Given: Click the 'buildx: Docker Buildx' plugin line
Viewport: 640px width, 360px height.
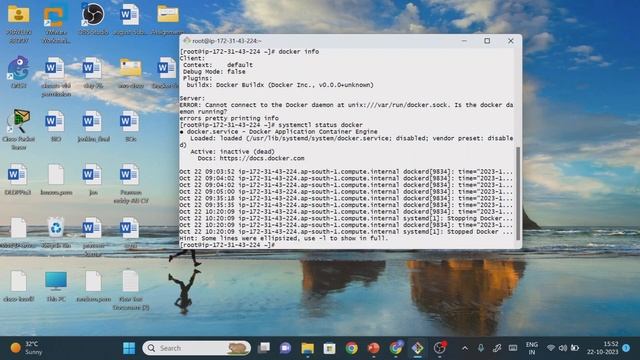Looking at the screenshot, I should tap(280, 85).
